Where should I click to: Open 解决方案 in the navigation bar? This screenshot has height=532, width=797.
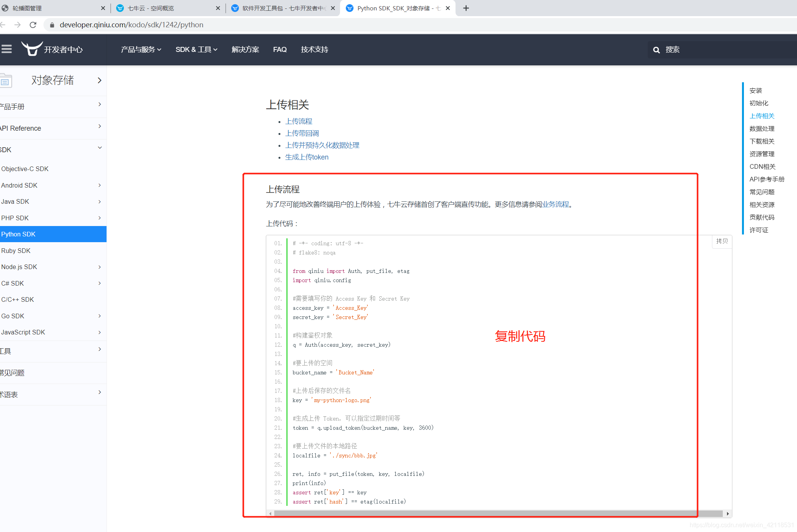[245, 50]
